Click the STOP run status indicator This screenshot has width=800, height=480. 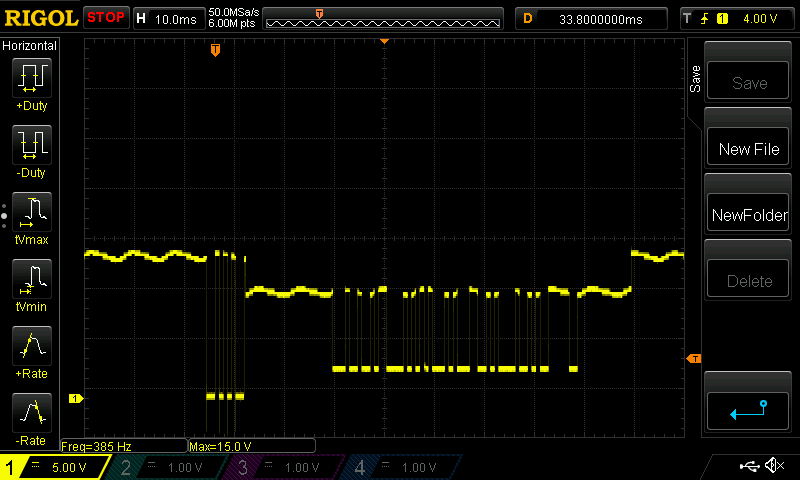(x=106, y=17)
